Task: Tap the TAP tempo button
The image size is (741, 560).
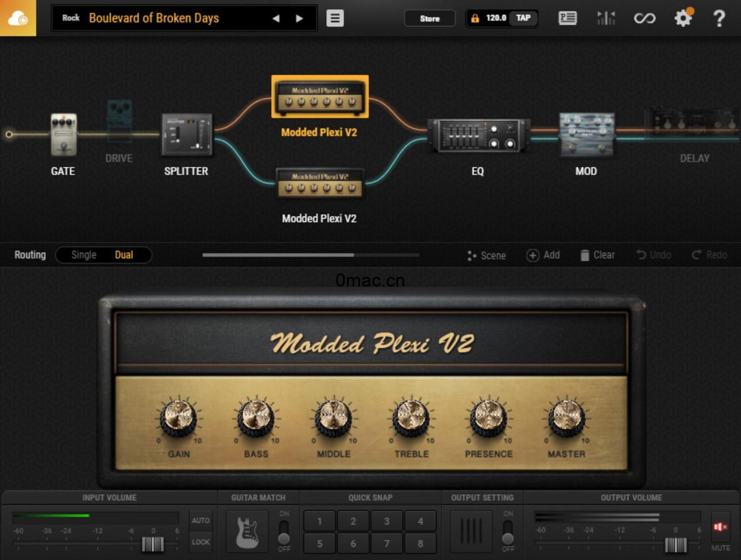Action: click(x=523, y=18)
